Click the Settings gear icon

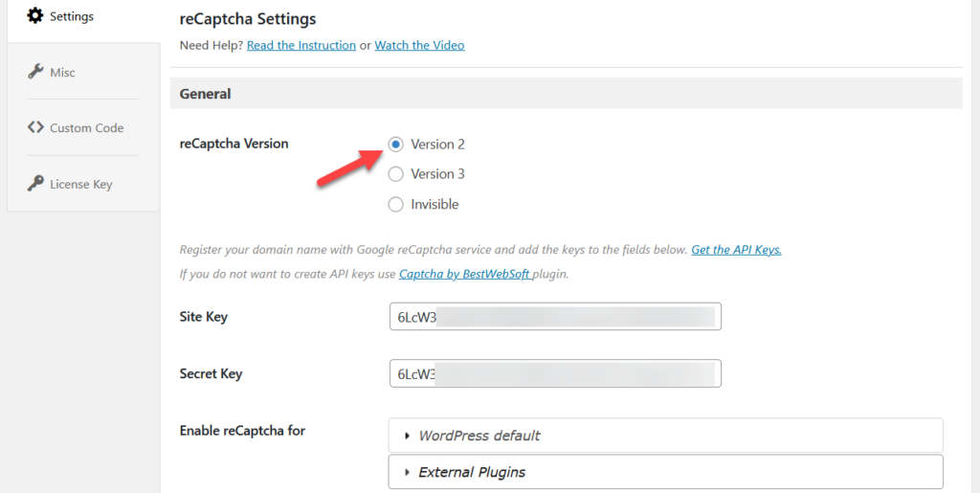(x=35, y=15)
